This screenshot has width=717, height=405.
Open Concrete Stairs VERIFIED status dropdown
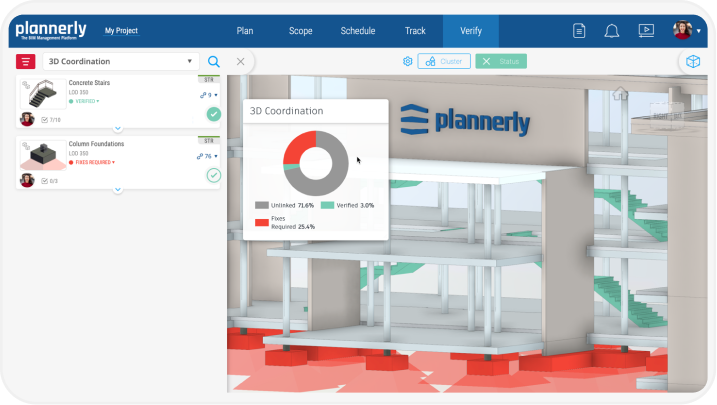[84, 101]
